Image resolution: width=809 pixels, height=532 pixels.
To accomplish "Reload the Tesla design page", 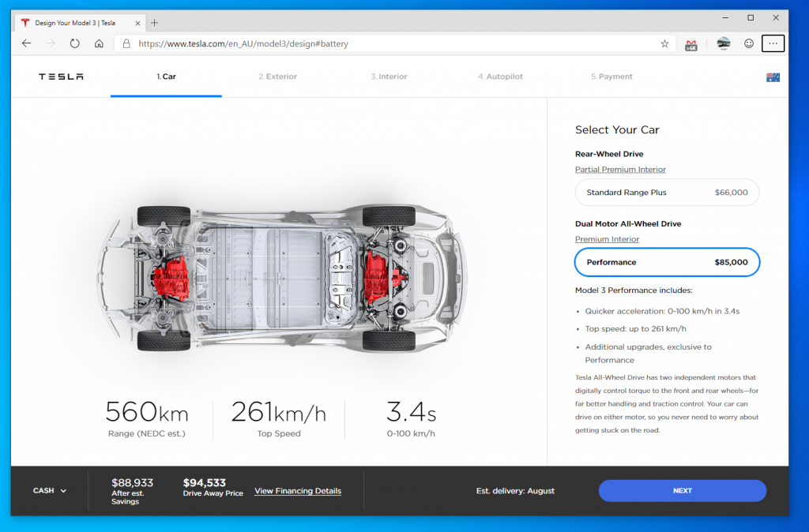I will tap(75, 44).
